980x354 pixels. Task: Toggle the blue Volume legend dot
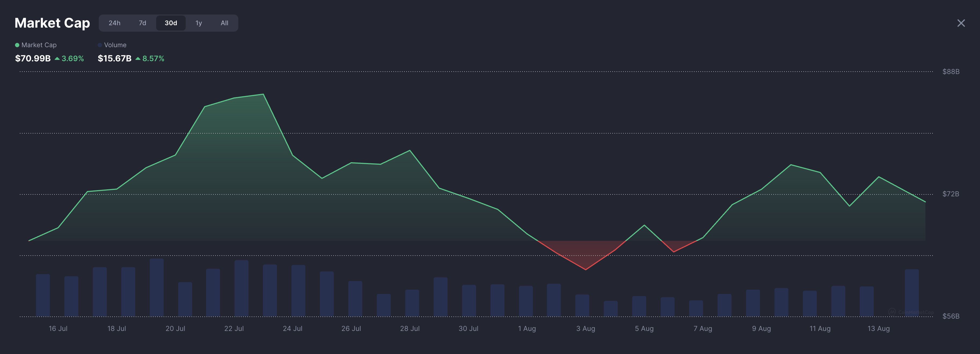(x=100, y=45)
